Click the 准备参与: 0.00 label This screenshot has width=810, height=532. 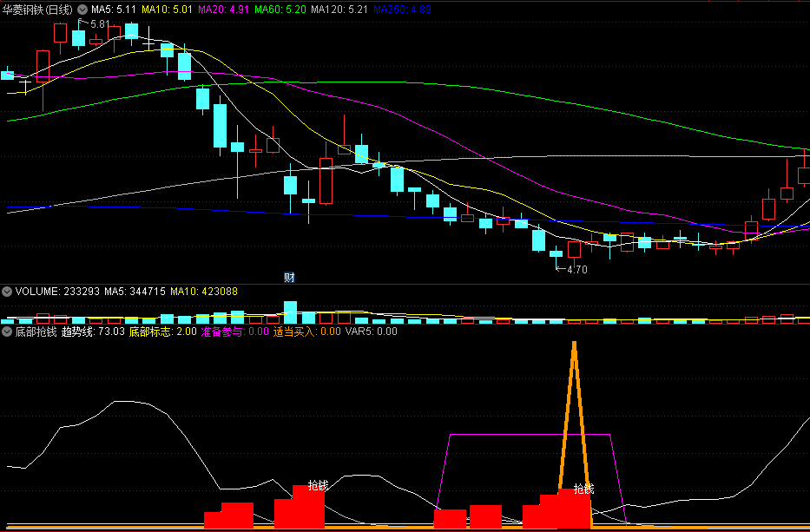point(235,332)
